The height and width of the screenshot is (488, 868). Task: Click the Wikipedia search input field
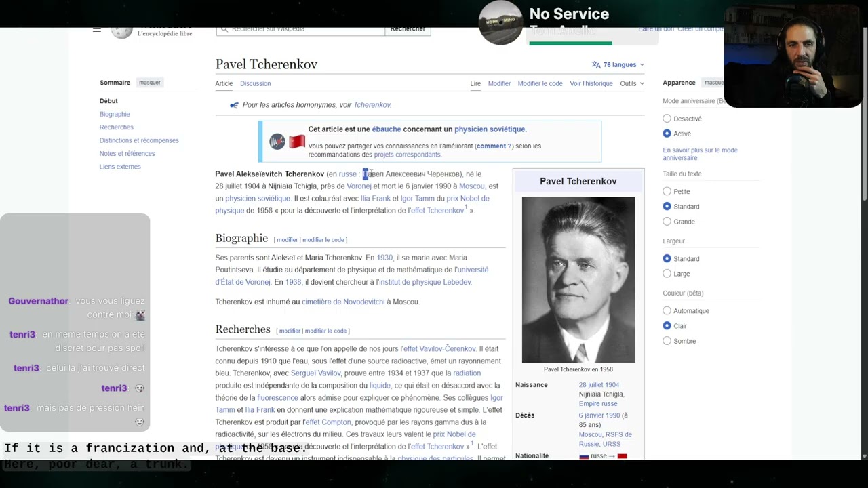300,30
